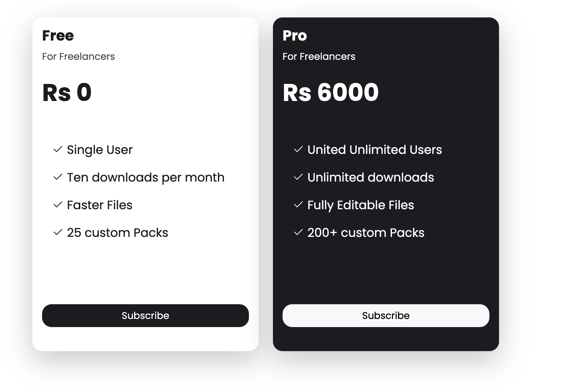Viewport: 588px width, 389px height.
Task: Click the Rs 6000 price text
Action: coord(331,92)
